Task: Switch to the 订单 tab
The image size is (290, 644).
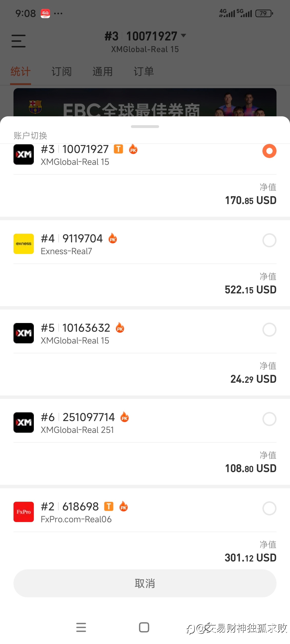Action: [x=144, y=72]
